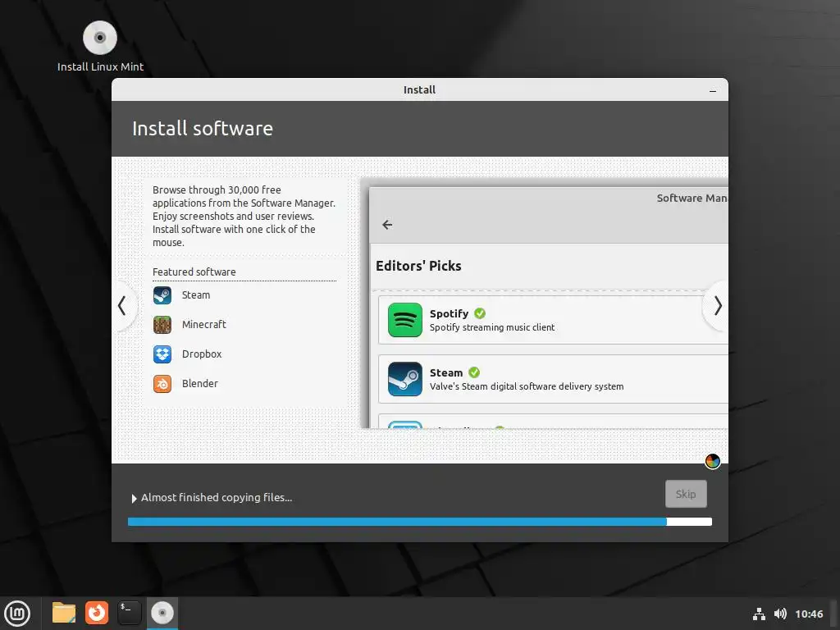Go to the previous slide with left chevron
Image resolution: width=840 pixels, height=630 pixels.
(x=122, y=306)
